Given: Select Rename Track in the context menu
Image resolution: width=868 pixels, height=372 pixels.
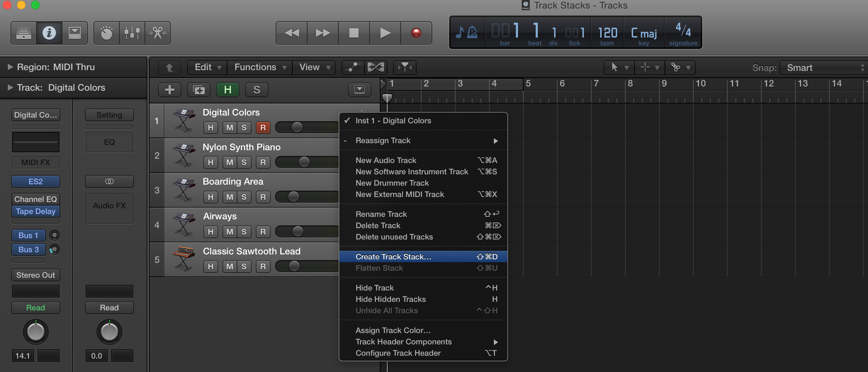Looking at the screenshot, I should [x=381, y=214].
